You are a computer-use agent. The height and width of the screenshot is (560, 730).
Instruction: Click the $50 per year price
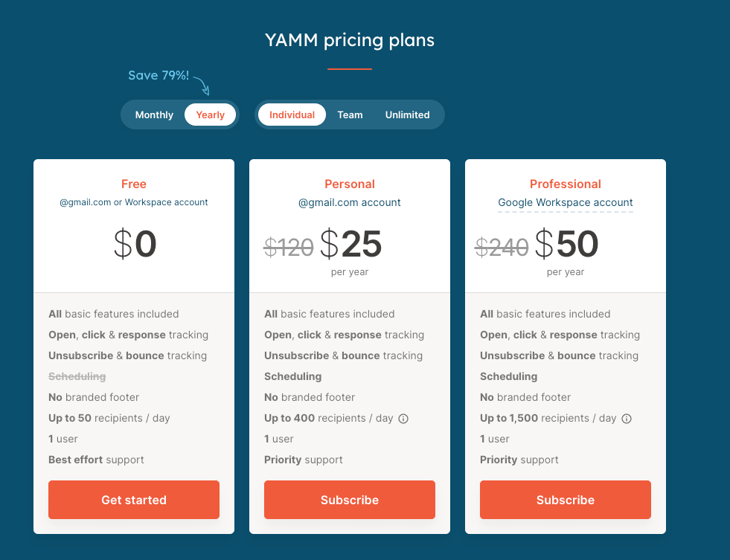567,245
